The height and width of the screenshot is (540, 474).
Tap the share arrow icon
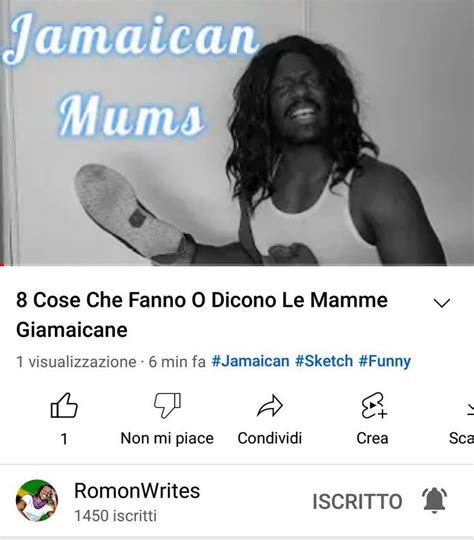[270, 406]
